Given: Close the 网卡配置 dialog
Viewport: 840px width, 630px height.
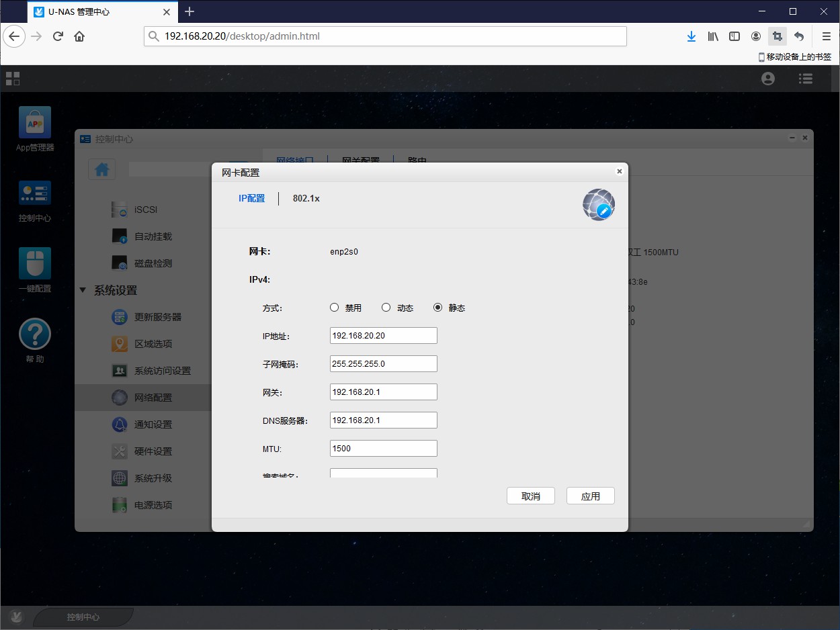Looking at the screenshot, I should point(619,171).
